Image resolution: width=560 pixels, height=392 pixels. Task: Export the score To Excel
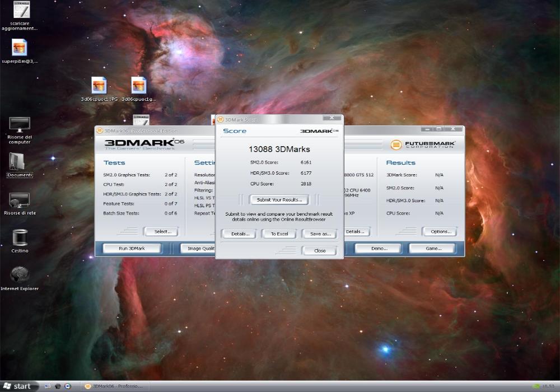279,234
